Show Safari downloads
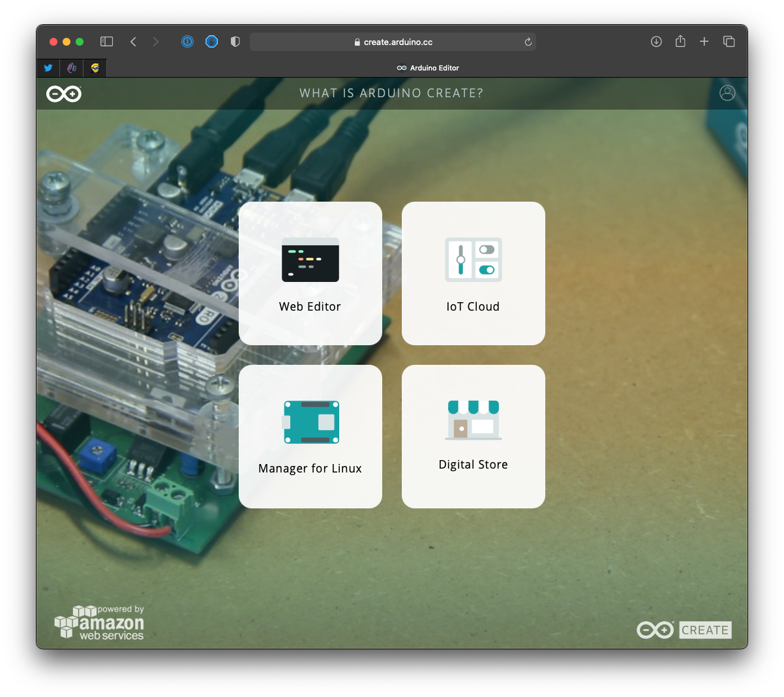 (656, 42)
